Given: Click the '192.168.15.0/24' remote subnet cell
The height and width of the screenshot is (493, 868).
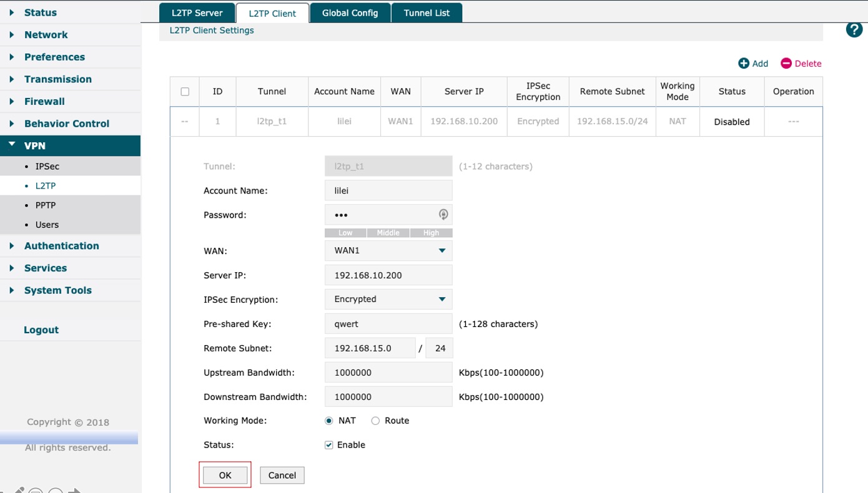Looking at the screenshot, I should coord(612,122).
